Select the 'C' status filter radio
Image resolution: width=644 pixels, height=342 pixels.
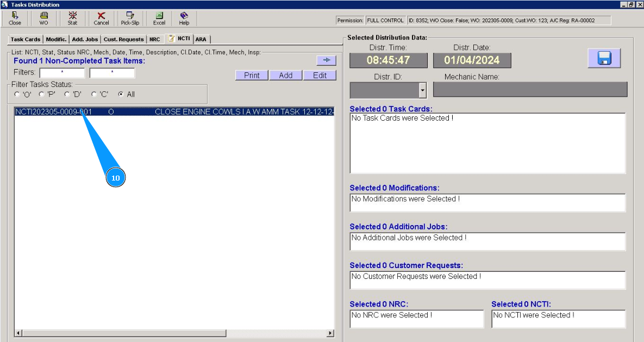[x=93, y=94]
